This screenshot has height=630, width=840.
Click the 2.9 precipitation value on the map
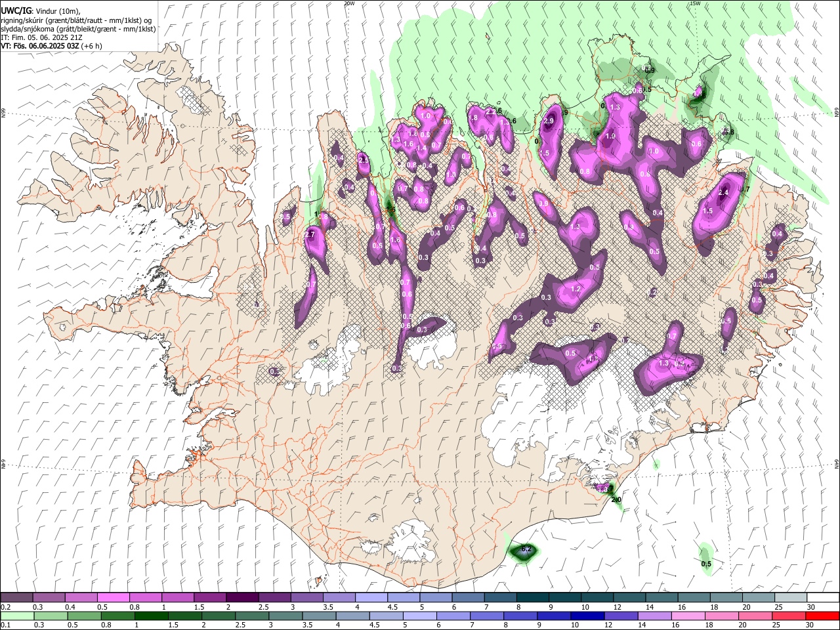tap(549, 121)
